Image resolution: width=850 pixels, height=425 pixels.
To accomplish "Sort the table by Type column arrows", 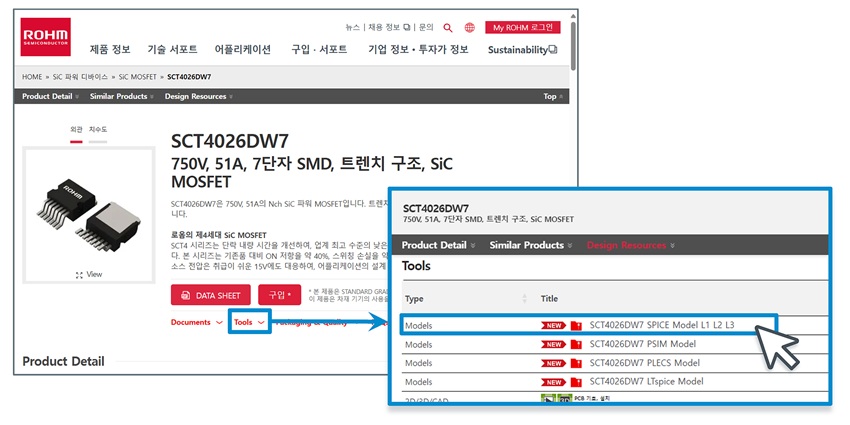I will (525, 298).
